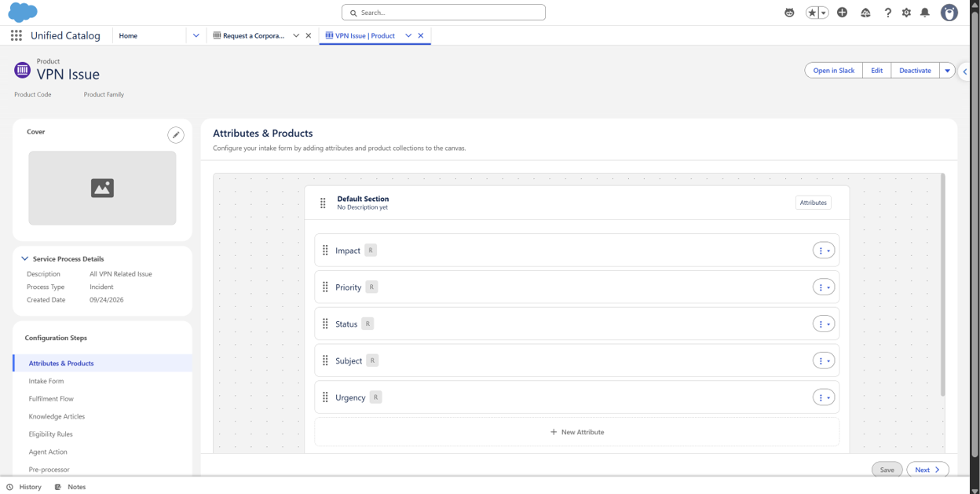Open the user profile avatar
Screen dimensions: 980x494
[x=949, y=13]
